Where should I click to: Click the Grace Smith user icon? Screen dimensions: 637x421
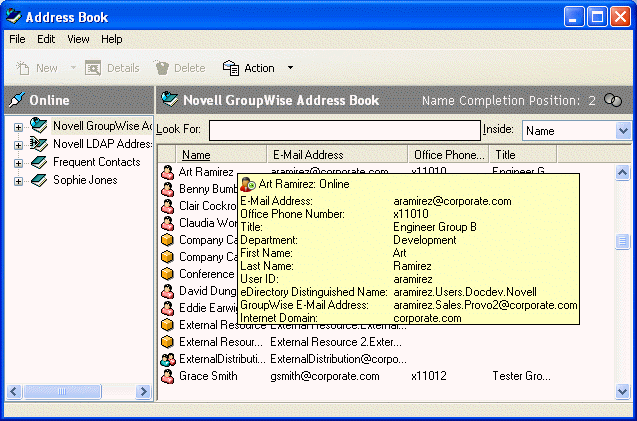click(167, 377)
